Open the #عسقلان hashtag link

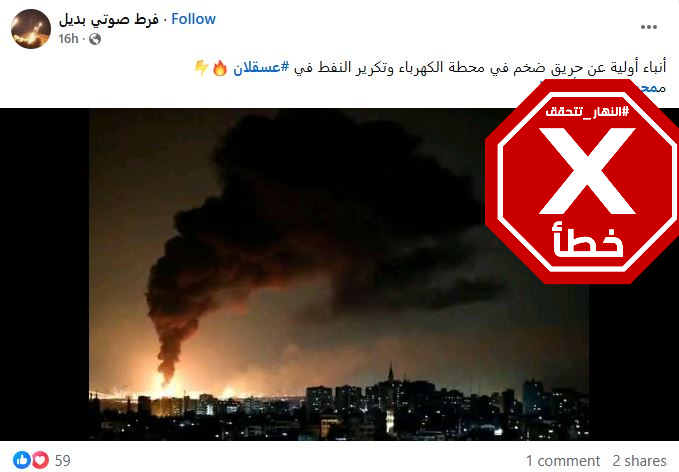click(261, 68)
